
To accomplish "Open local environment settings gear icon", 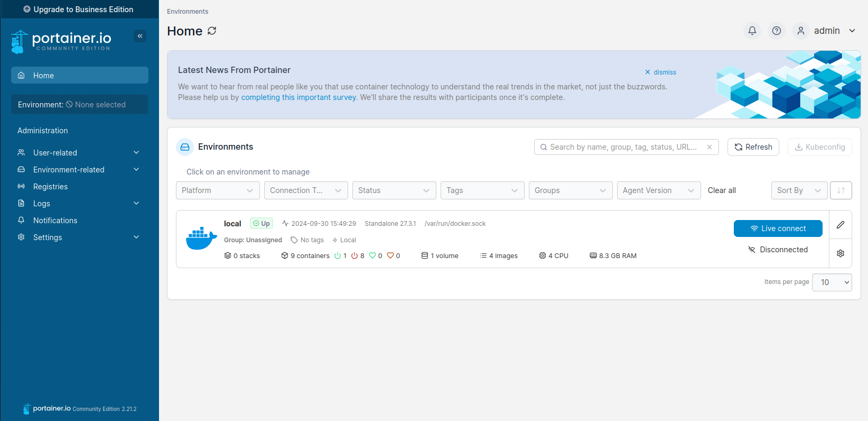I will click(x=841, y=253).
